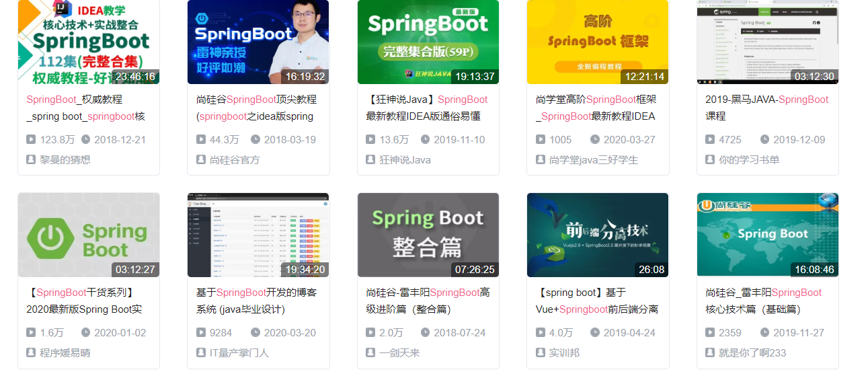Click title 【狂神说Java】SpringBoot最新教程
868x376 pixels.
427,108
